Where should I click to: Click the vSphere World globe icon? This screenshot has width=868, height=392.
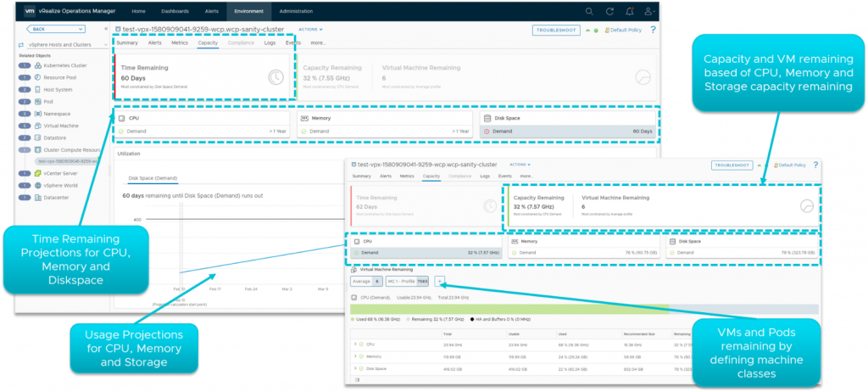tap(36, 185)
